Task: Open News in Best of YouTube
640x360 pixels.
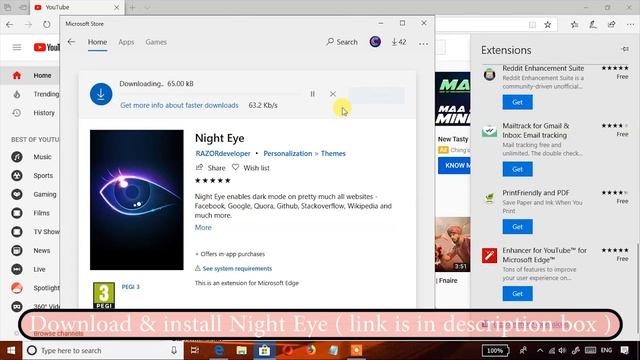Action: pyautogui.click(x=31, y=251)
